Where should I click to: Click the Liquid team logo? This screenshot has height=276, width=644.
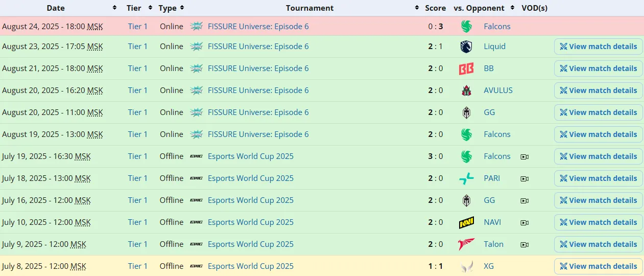pyautogui.click(x=466, y=47)
